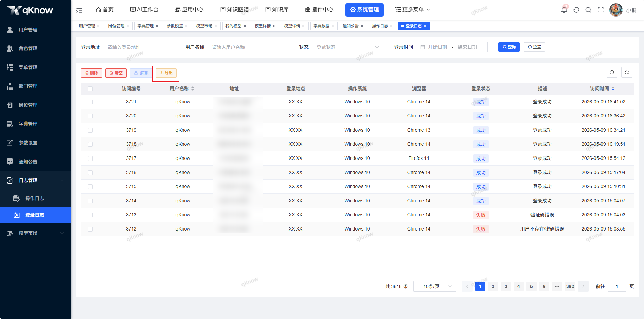Click the 重置 reset button

tap(534, 47)
